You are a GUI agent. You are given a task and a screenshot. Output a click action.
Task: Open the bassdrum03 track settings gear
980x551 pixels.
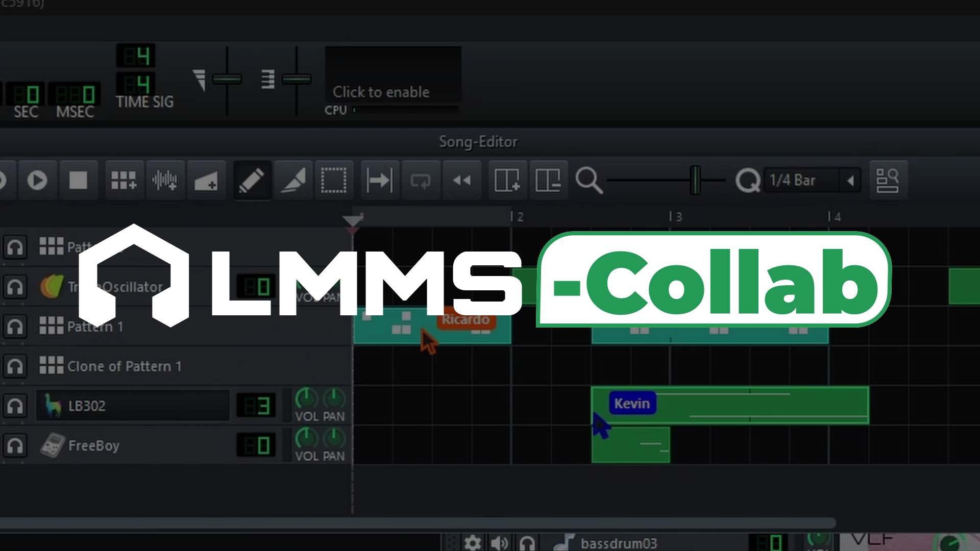click(x=473, y=543)
